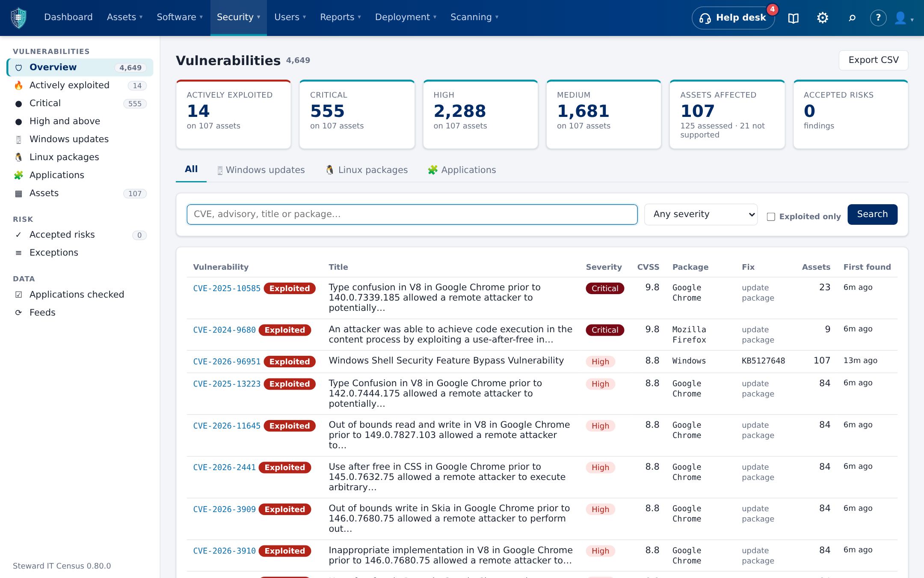Open the Actively Exploited 14 summary card
This screenshot has height=578, width=924.
coord(234,115)
